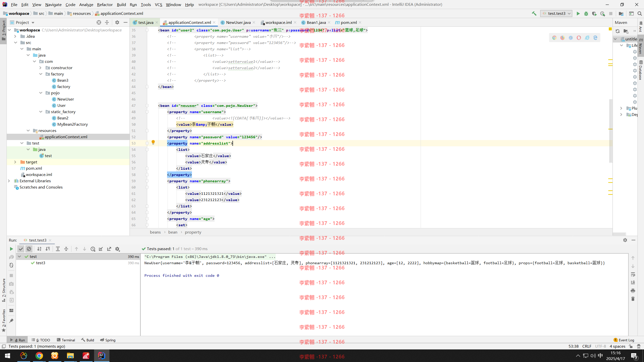Switch to pom.xml editor tab
This screenshot has height=362, width=644.
point(349,22)
